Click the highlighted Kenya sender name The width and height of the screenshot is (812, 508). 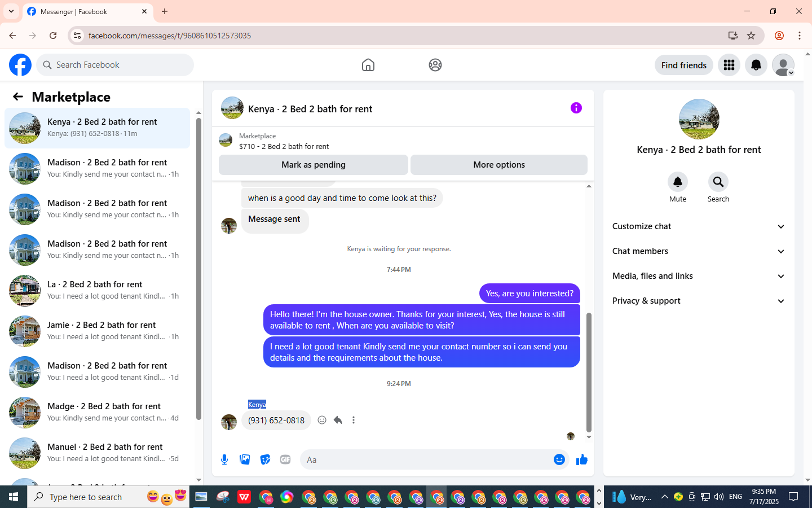click(257, 404)
